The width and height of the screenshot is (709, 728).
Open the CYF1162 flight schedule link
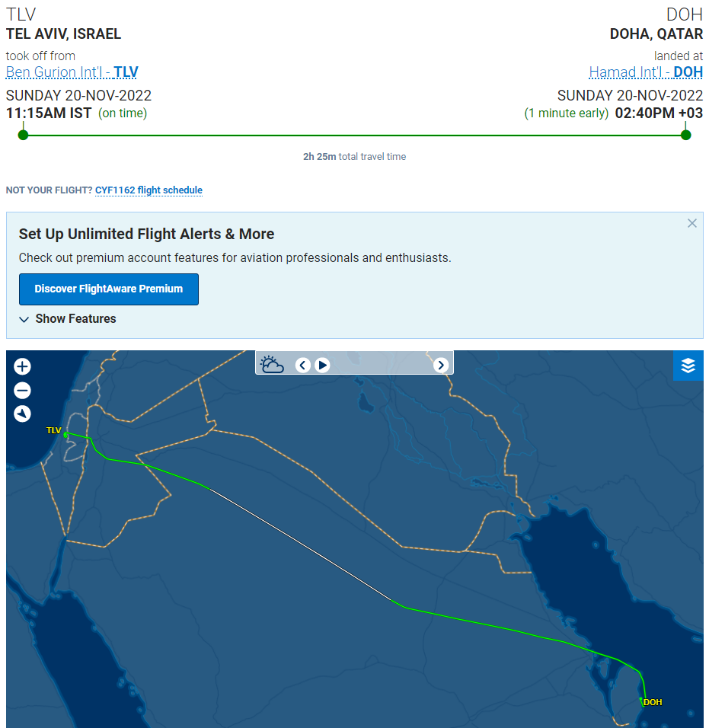click(149, 190)
